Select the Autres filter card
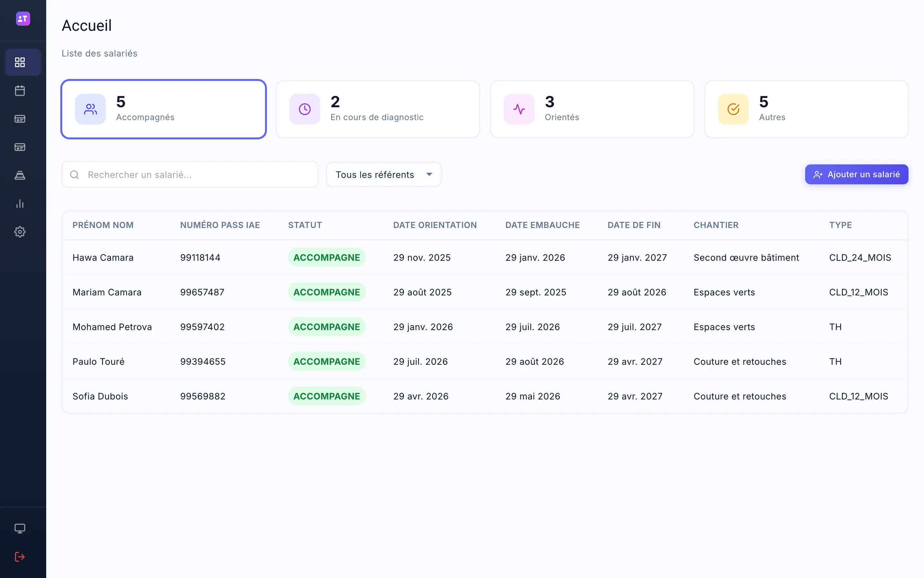Viewport: 924px width, 578px height. pos(806,109)
